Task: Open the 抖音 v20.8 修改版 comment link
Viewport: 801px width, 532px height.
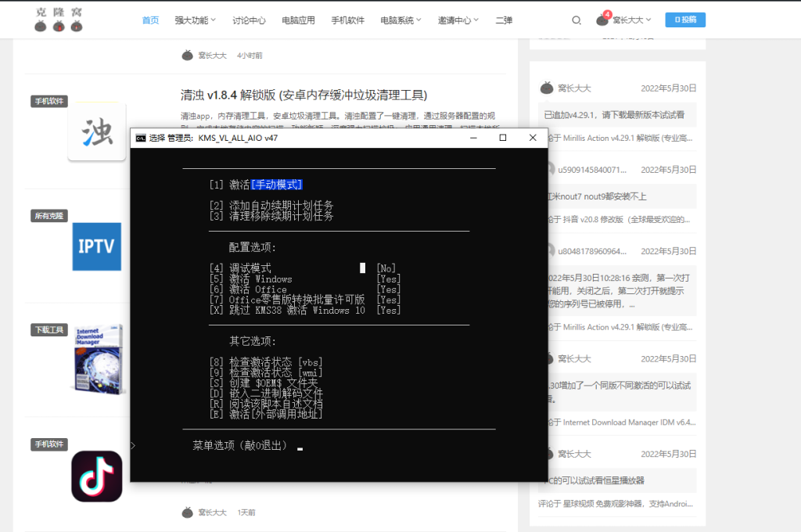Action: [x=619, y=219]
